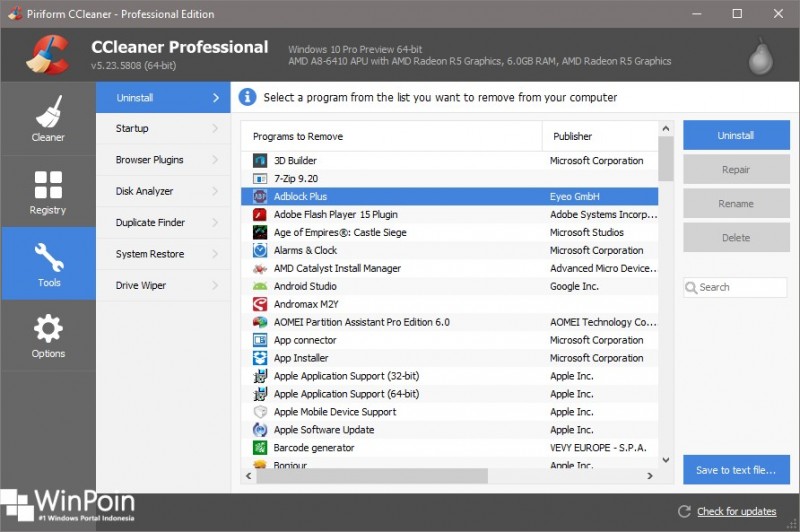Open the Duplicate Finder tab
800x532 pixels.
[163, 222]
